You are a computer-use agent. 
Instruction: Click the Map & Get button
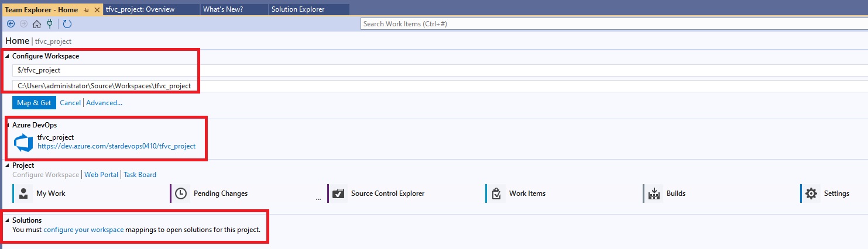[34, 103]
